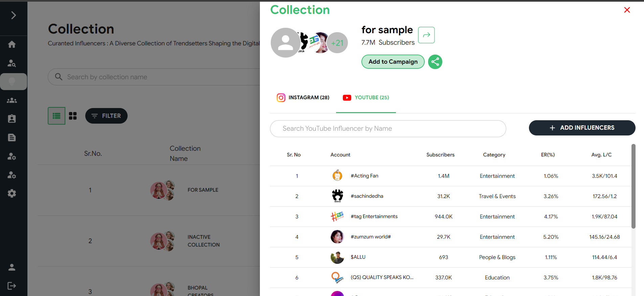This screenshot has width=644, height=296.
Task: Switch to the INSTAGRAM (28) tab
Action: (303, 98)
